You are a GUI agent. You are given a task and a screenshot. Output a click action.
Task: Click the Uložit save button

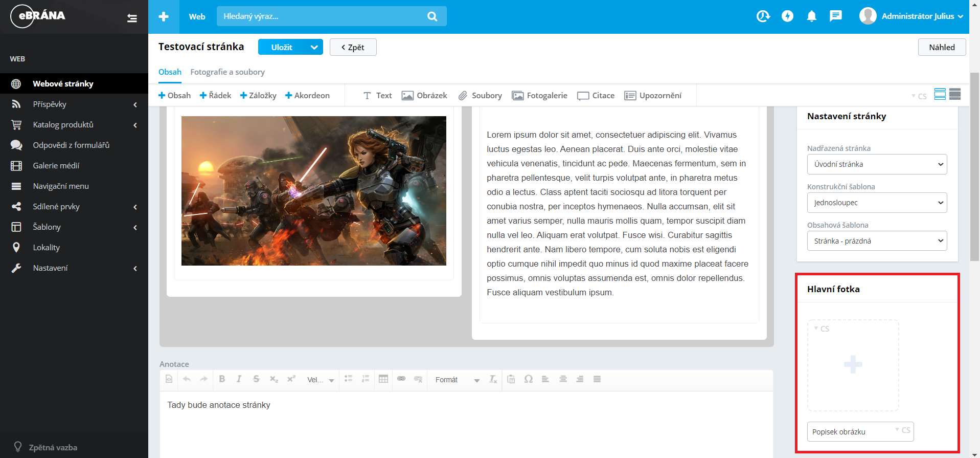pos(282,47)
